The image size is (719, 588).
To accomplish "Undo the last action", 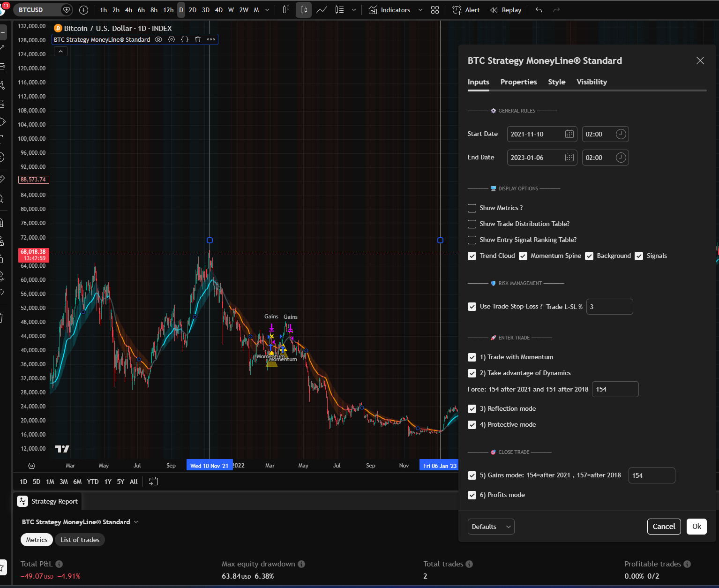I will 539,10.
